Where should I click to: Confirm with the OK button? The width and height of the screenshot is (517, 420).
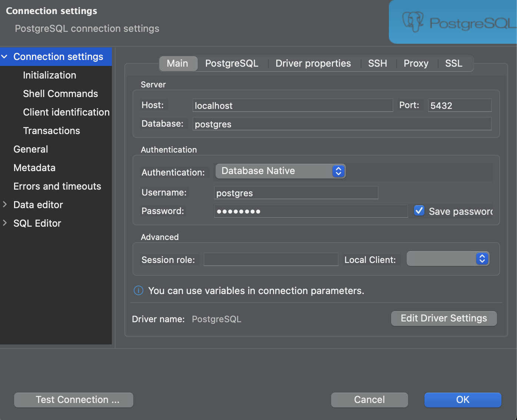point(463,400)
